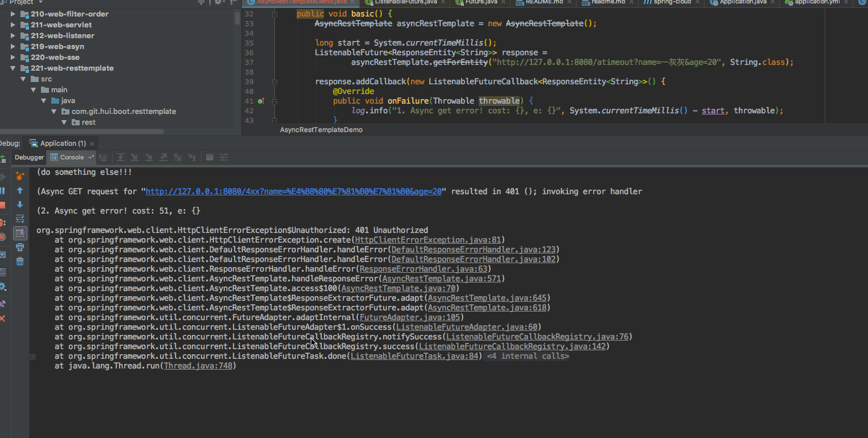Toggle mute breakpoints in the debug sidebar
Image resolution: width=868 pixels, height=438 pixels.
(3, 236)
